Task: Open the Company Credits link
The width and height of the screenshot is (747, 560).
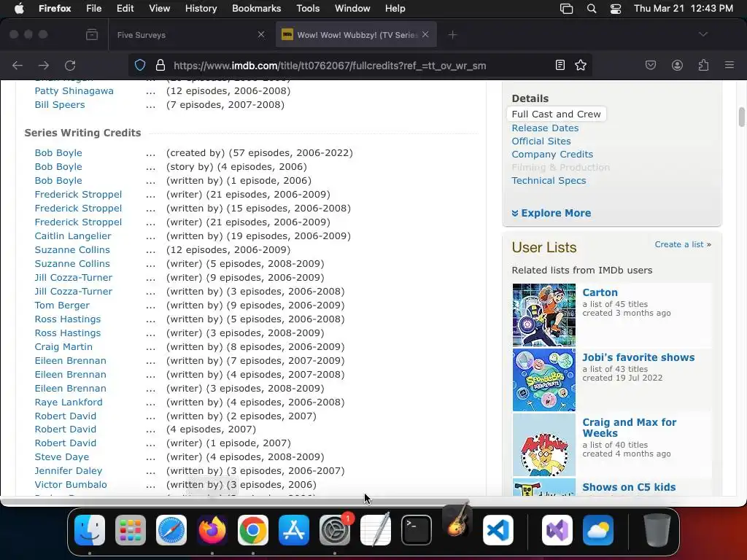Action: click(x=552, y=155)
